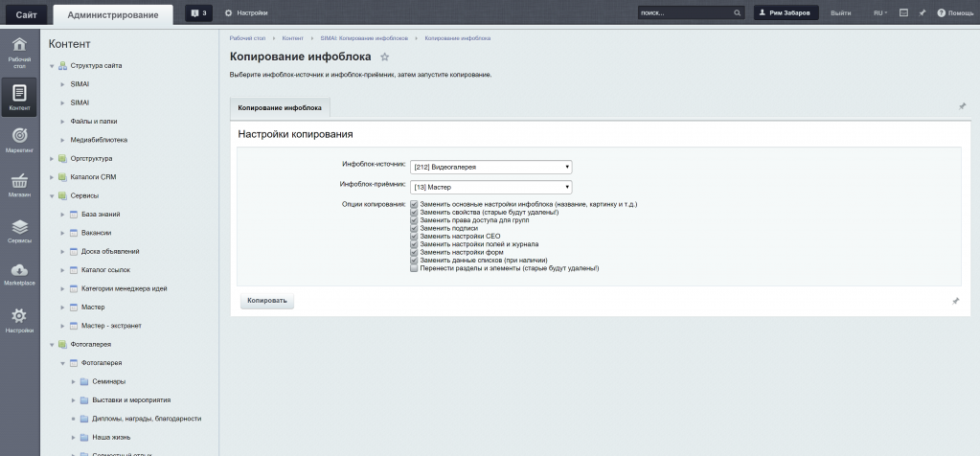The image size is (980, 456).
Task: Enable Перенести разделы и элементы checkbox
Action: [414, 268]
